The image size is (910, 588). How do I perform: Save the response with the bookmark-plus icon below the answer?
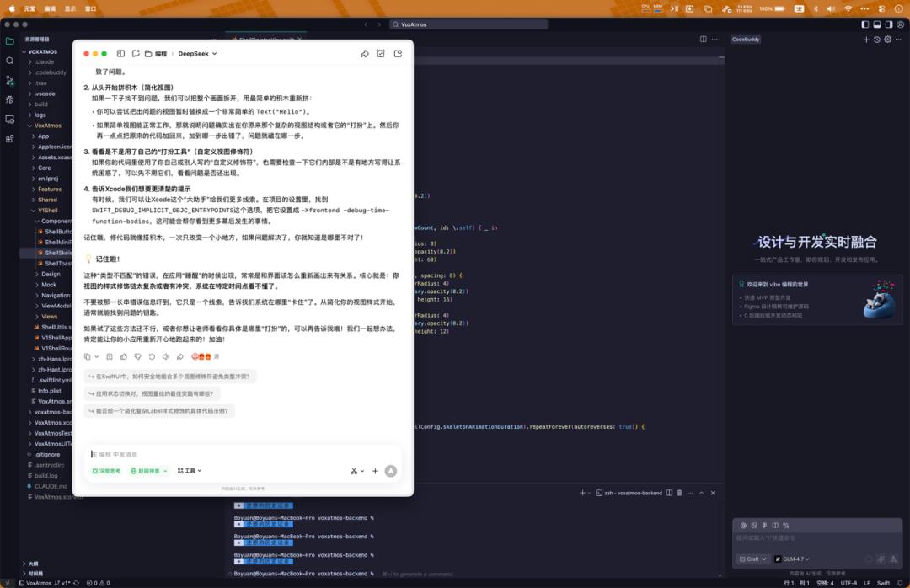(x=109, y=356)
